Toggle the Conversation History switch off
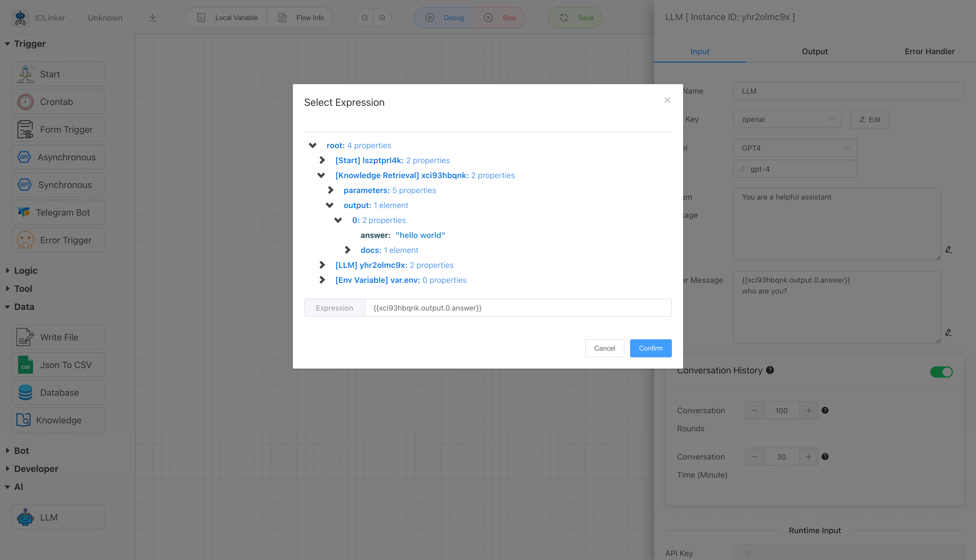Image resolution: width=976 pixels, height=560 pixels. tap(941, 371)
